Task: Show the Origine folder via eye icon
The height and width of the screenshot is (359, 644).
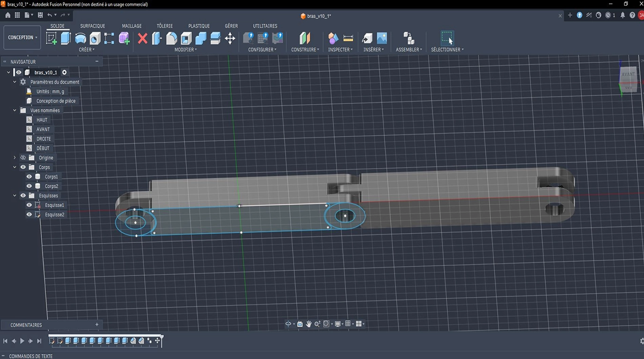Action: (x=23, y=158)
